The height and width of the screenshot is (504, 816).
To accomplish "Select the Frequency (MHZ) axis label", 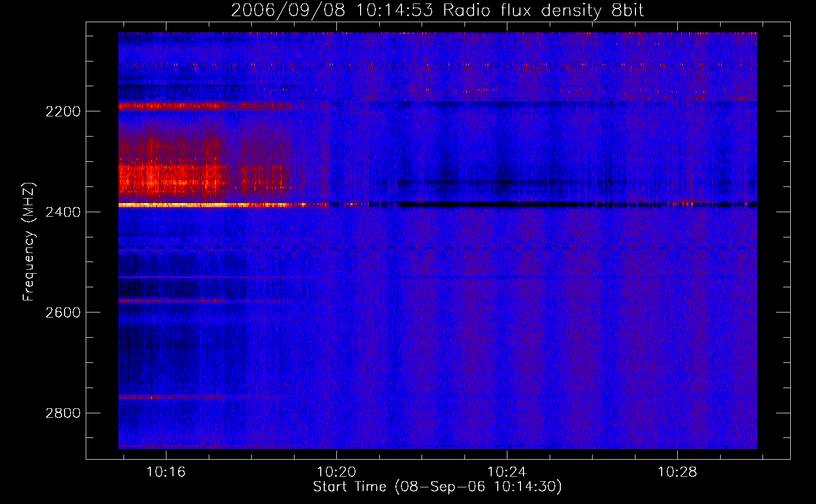I will point(29,242).
